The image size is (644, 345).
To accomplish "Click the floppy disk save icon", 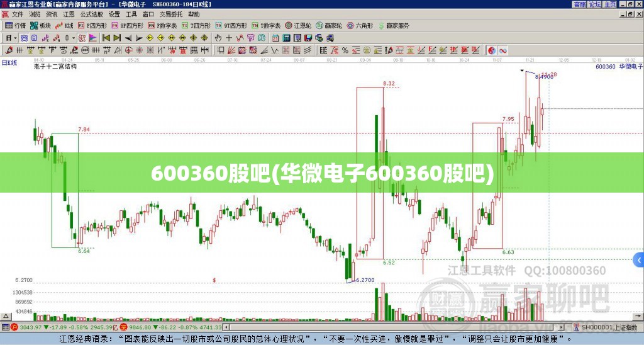I will [308, 38].
